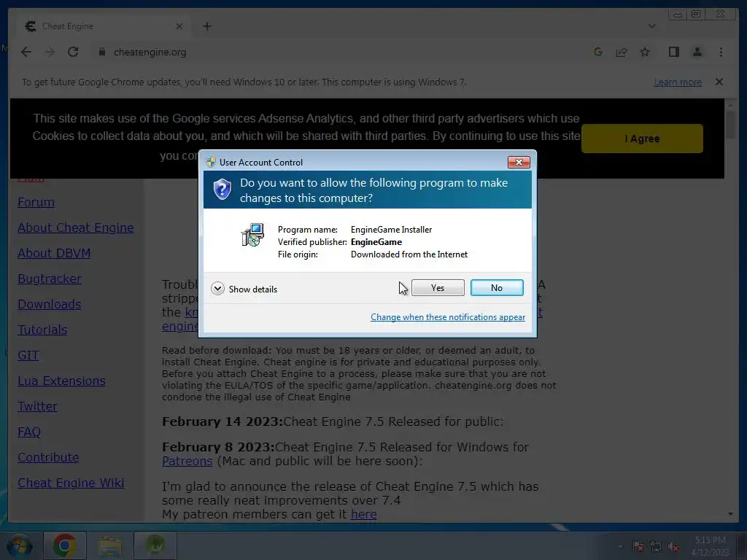Open Bugtracker sidebar link
Screen dimensions: 747x560
click(50, 279)
